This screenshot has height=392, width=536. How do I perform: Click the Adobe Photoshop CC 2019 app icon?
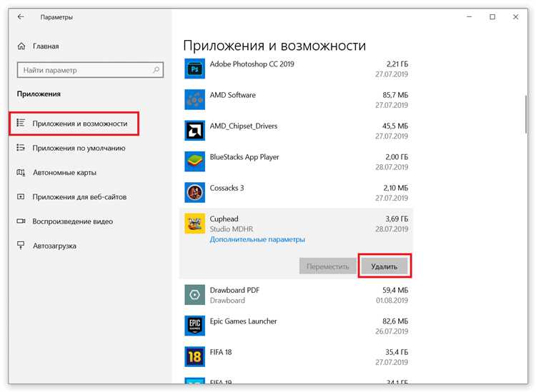tap(195, 69)
